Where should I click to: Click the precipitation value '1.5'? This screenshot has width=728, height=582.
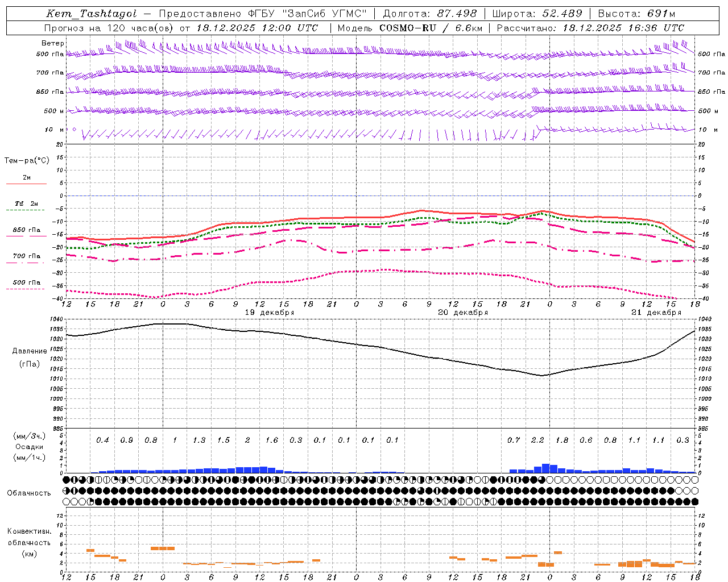(224, 440)
